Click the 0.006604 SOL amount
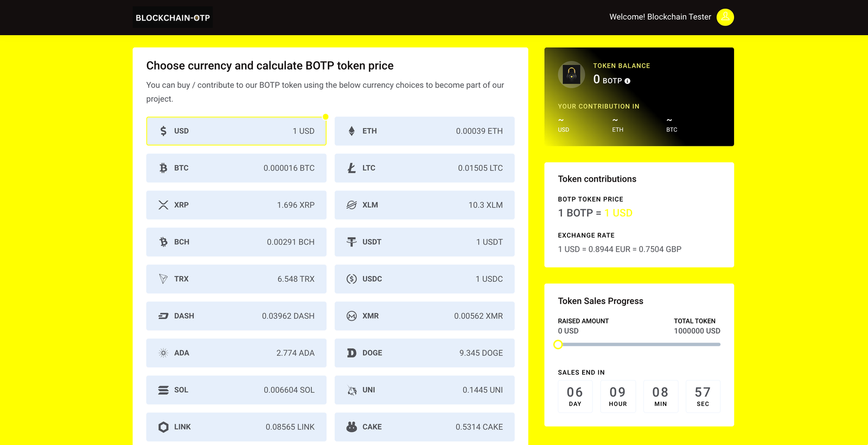868x445 pixels. pos(289,390)
